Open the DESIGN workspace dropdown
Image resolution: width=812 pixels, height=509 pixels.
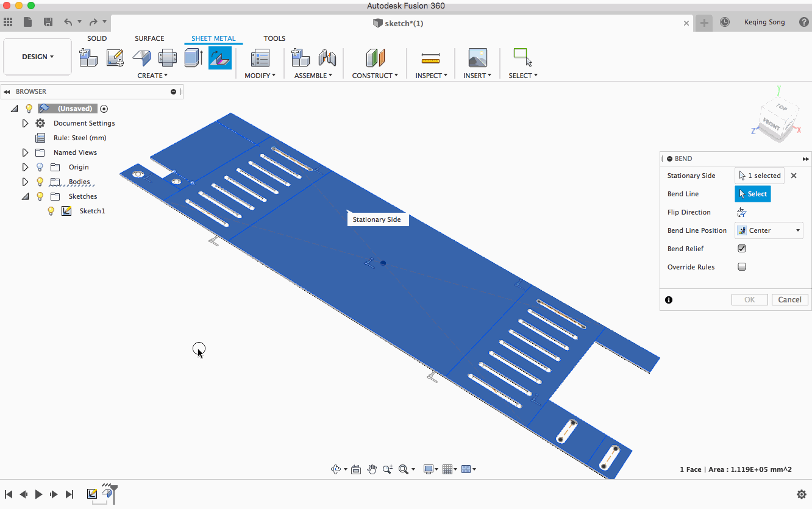point(38,57)
